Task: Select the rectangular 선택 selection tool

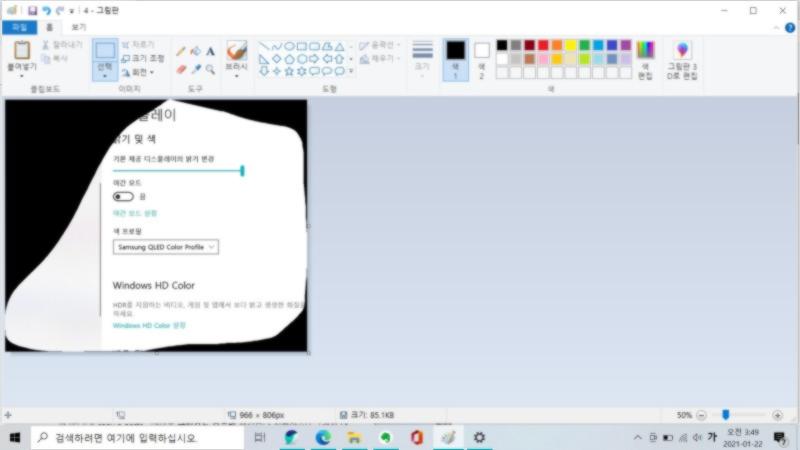Action: point(105,50)
